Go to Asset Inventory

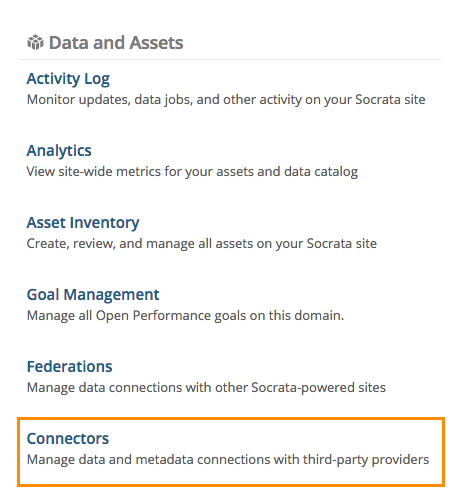(83, 223)
